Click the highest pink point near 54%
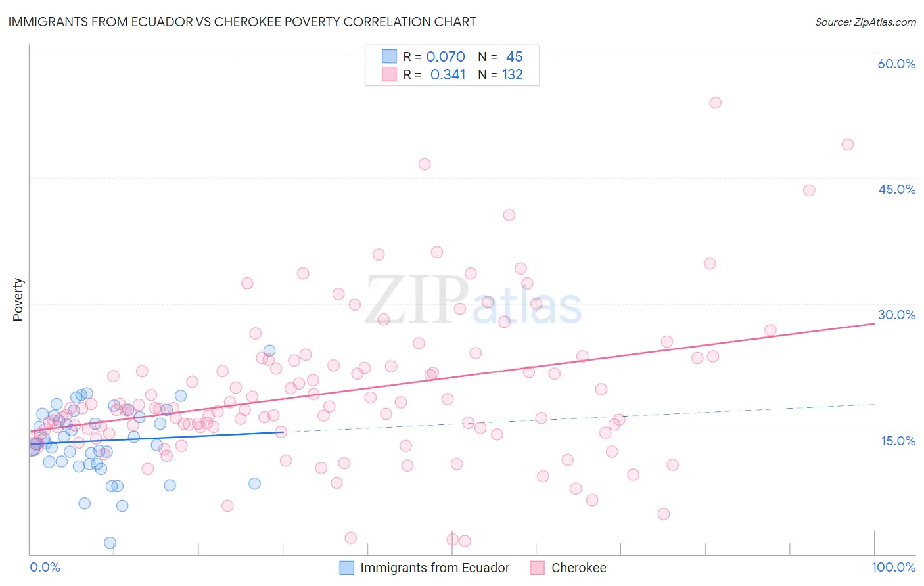The image size is (924, 586). 716,102
